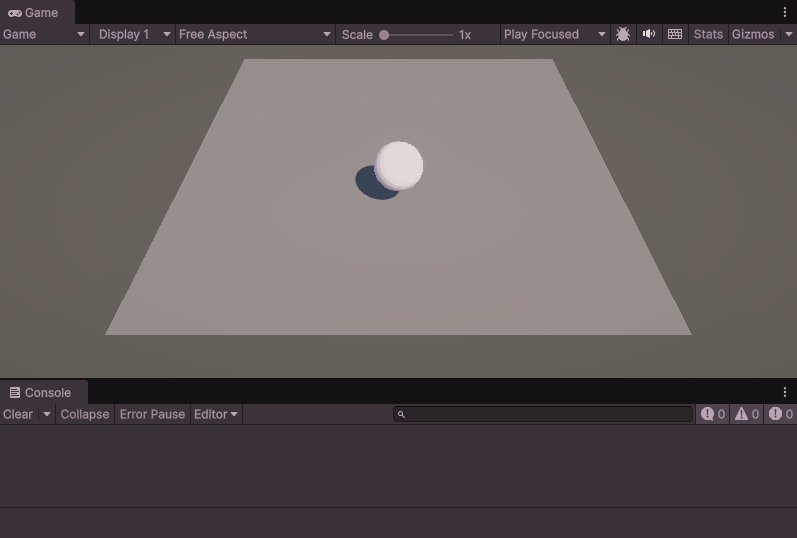Open the Free Aspect resolution dropdown
The height and width of the screenshot is (538, 797).
pyautogui.click(x=255, y=35)
